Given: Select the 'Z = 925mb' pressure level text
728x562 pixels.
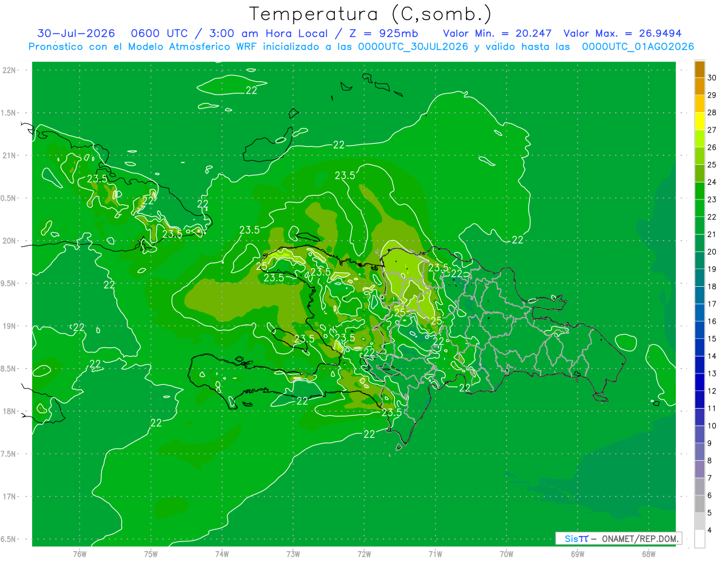Looking at the screenshot, I should tap(383, 33).
